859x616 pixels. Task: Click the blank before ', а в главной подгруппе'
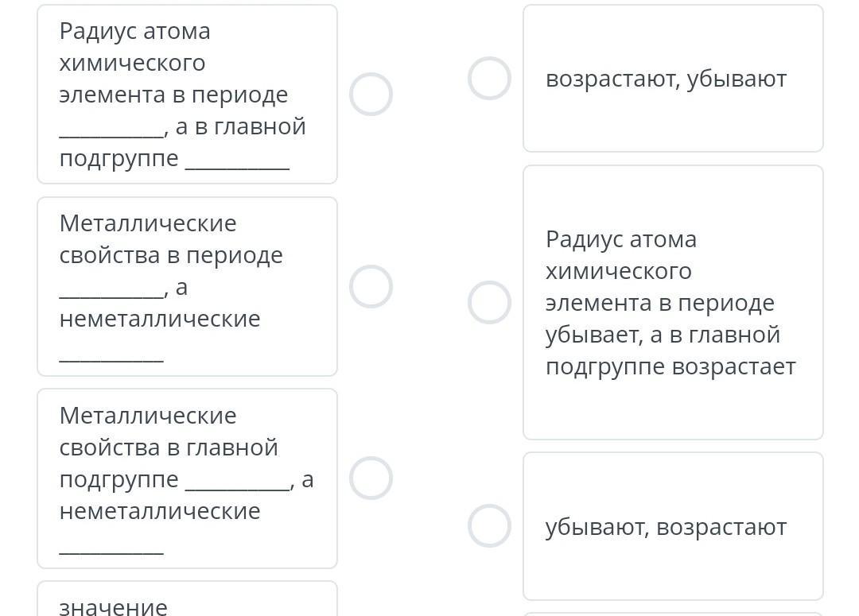coord(111,130)
